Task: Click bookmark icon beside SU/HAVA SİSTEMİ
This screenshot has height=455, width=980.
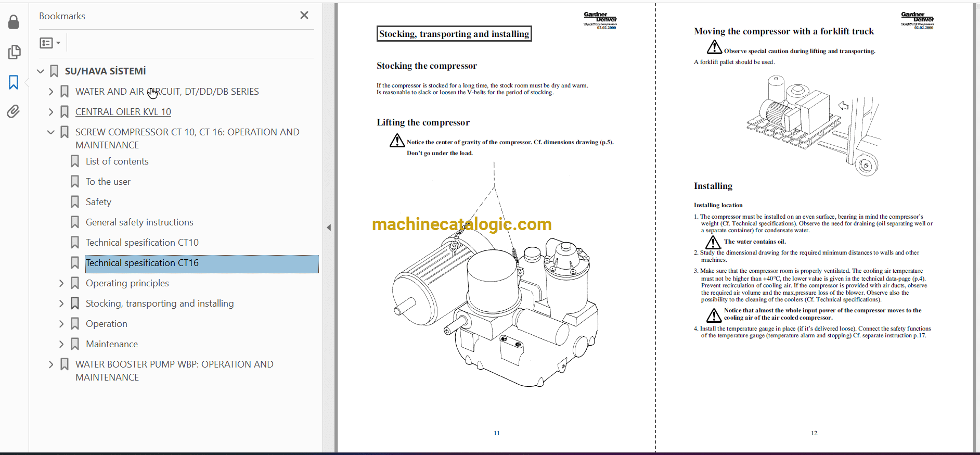Action: tap(54, 71)
